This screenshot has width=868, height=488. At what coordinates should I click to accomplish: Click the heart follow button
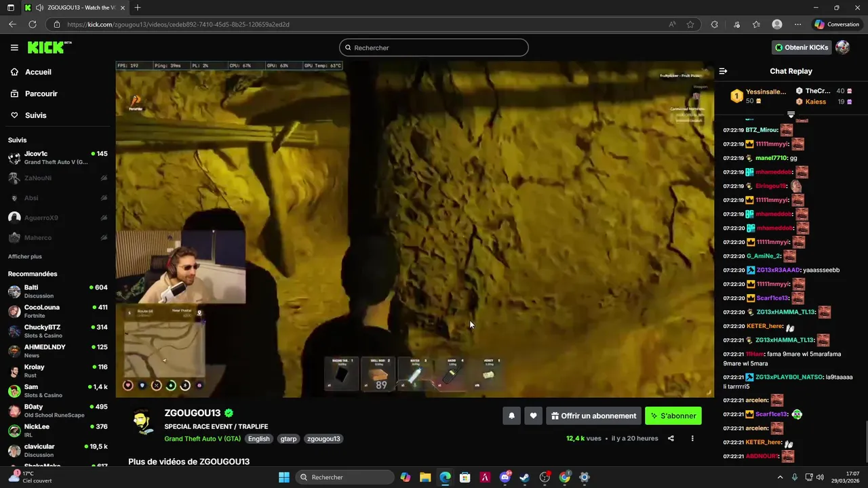(534, 416)
